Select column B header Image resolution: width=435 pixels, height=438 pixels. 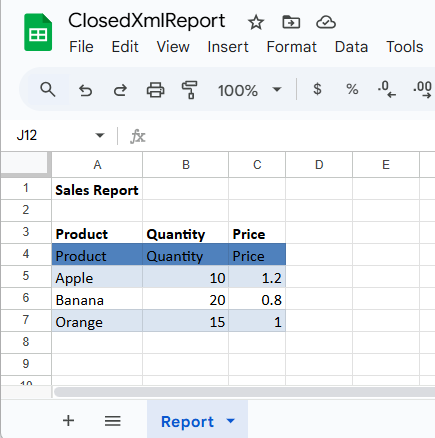(x=186, y=165)
